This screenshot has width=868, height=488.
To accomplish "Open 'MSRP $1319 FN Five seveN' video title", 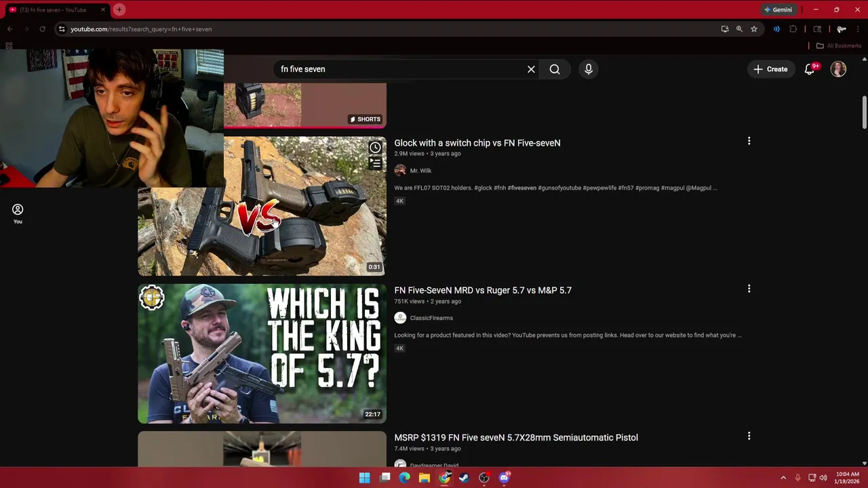I will [x=516, y=438].
